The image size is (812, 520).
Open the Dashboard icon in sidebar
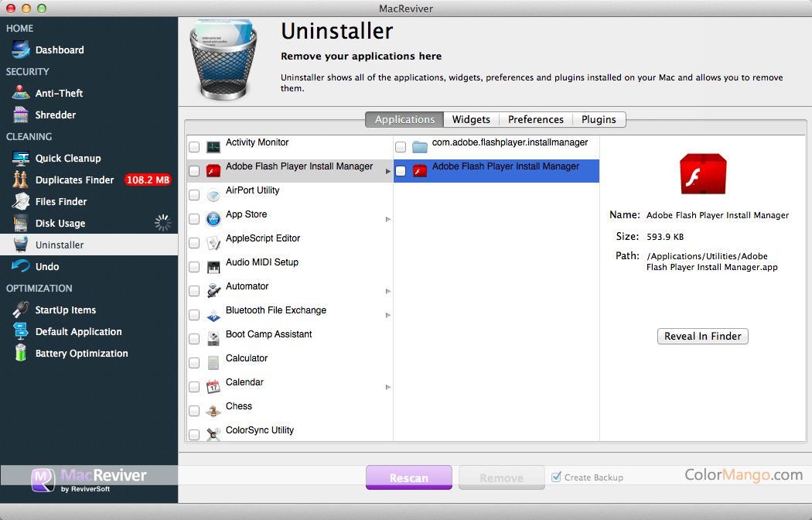[21, 50]
